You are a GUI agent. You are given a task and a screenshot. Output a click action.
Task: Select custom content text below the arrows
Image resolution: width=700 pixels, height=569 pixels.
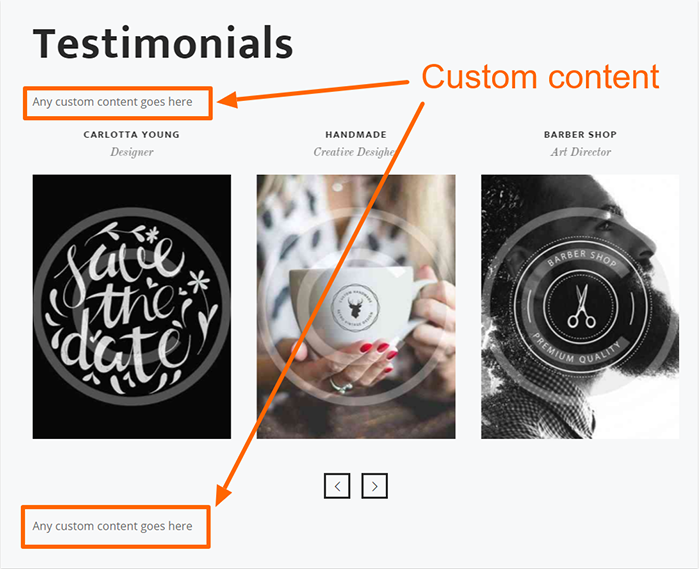pyautogui.click(x=112, y=526)
